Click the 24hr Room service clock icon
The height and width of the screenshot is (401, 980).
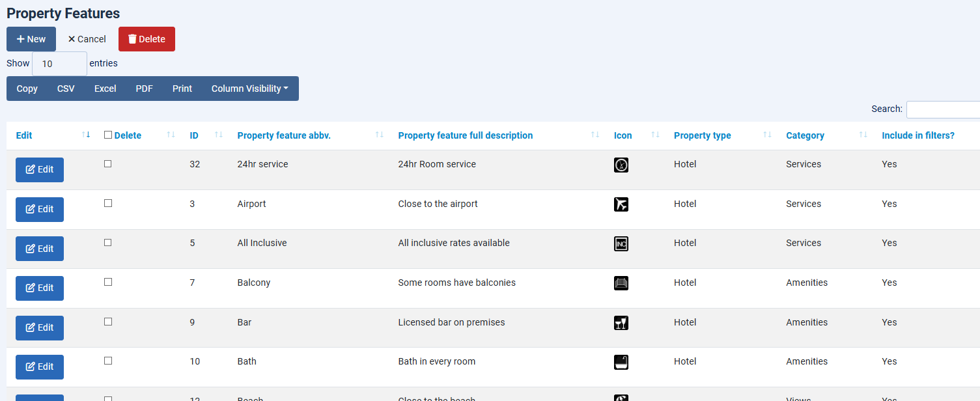[x=621, y=165]
